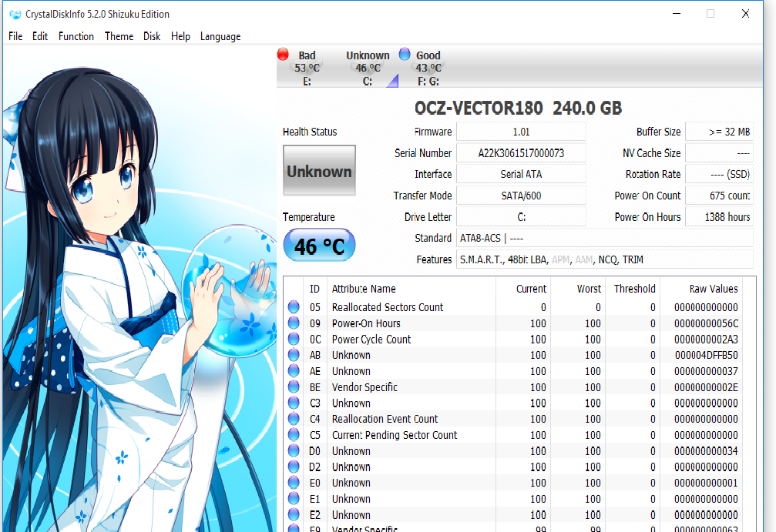776x532 pixels.
Task: Click the Power On Count value
Action: tap(719, 196)
